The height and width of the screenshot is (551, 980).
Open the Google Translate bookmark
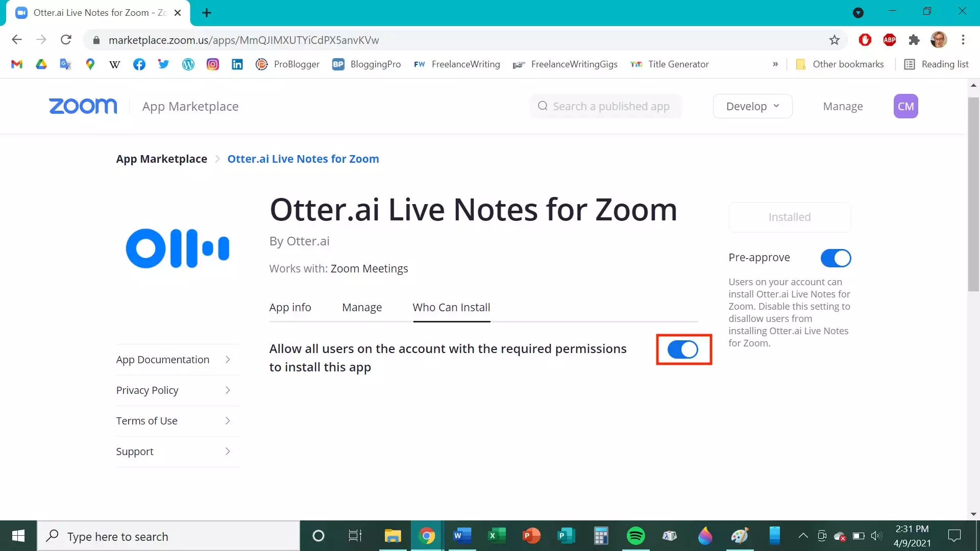65,64
